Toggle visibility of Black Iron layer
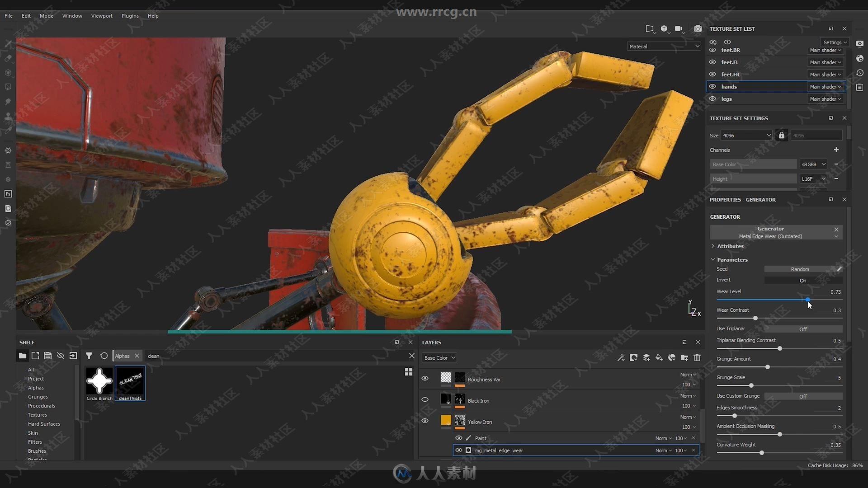The height and width of the screenshot is (488, 868). [425, 399]
